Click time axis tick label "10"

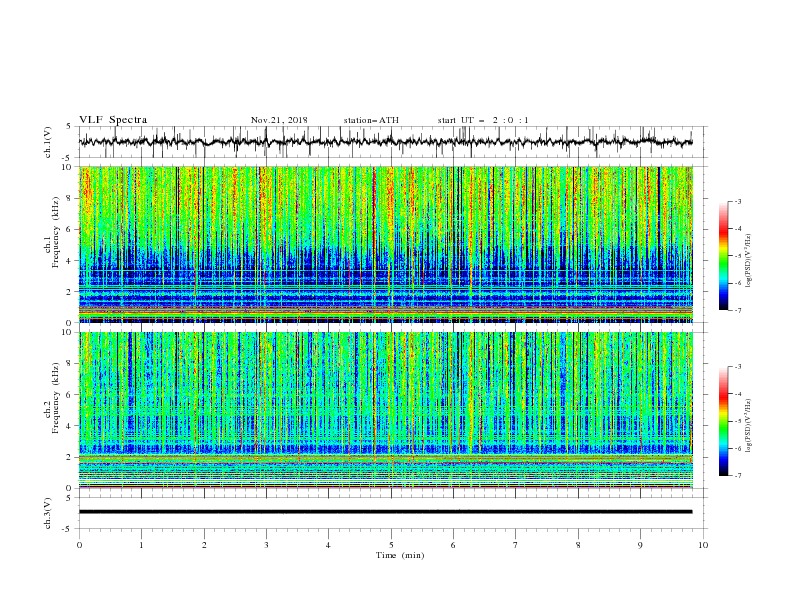pos(703,545)
